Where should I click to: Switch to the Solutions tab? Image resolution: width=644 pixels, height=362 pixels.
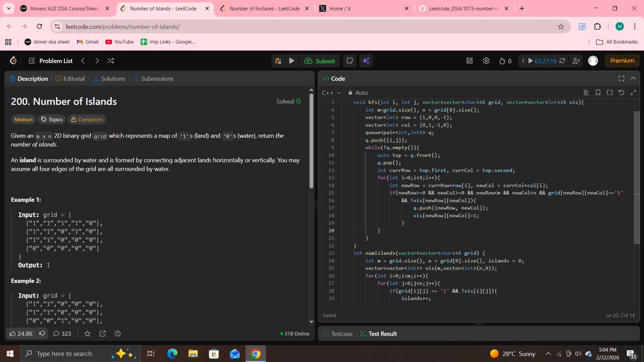tap(109, 79)
